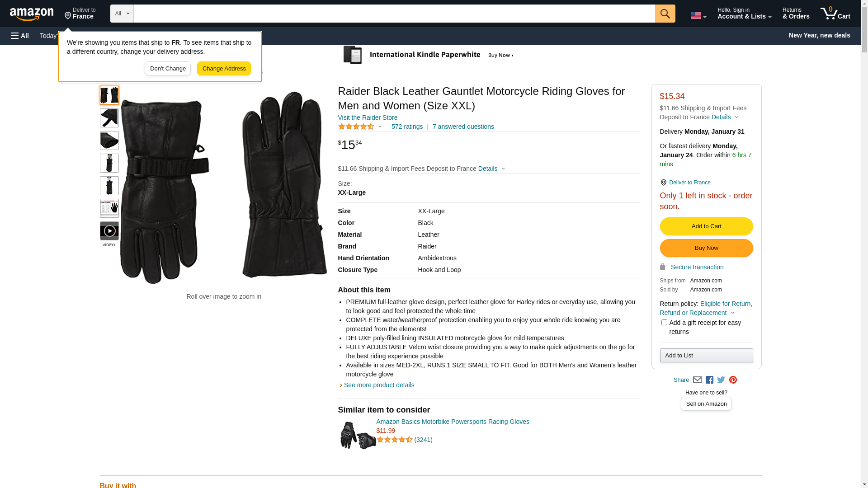The width and height of the screenshot is (868, 488).
Task: Go to Amazon home logo
Action: [32, 14]
